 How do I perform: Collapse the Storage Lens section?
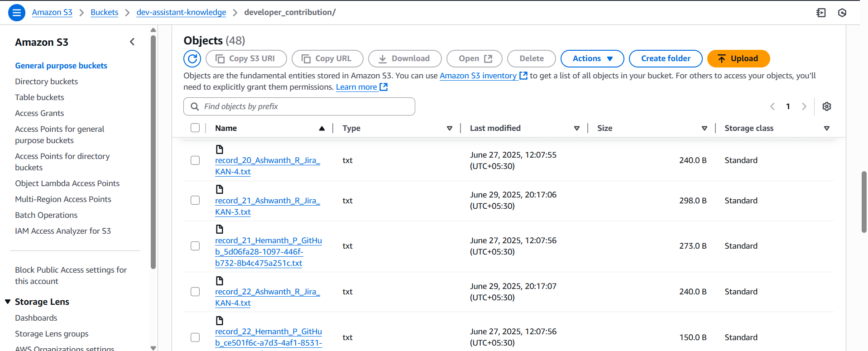pyautogui.click(x=8, y=302)
